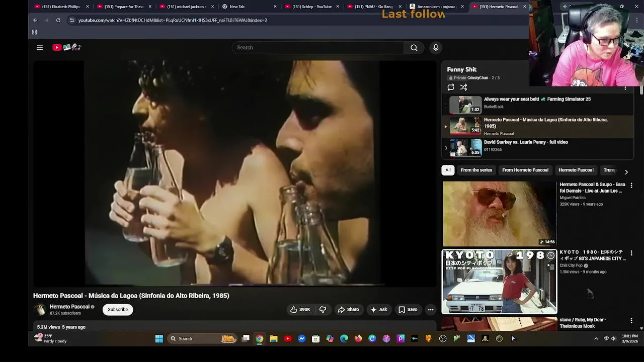Open volume control in system tray
This screenshot has height=362, width=644.
click(613, 339)
